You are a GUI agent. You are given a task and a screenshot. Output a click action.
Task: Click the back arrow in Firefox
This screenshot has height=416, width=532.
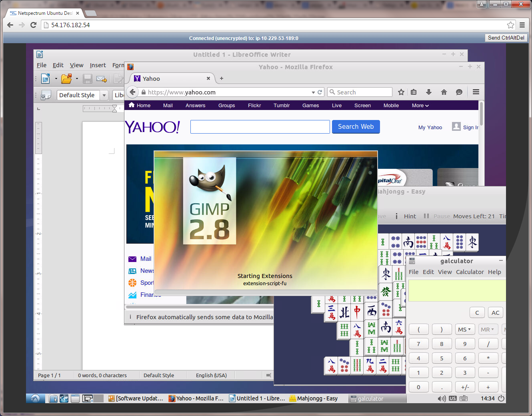pos(132,92)
